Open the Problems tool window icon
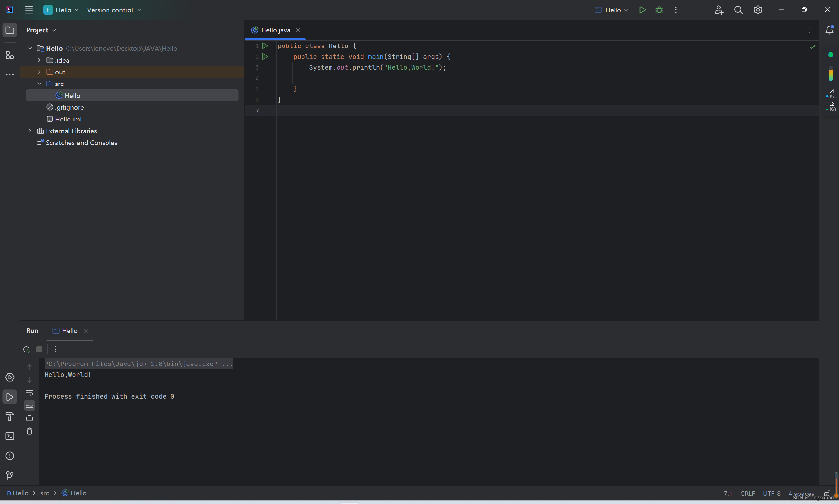839x504 pixels. pos(10,456)
